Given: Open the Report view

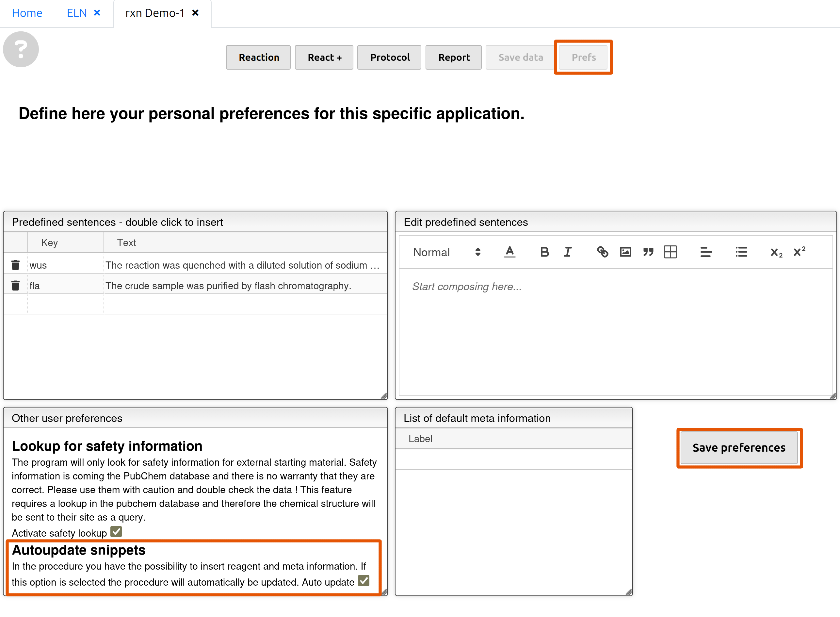Looking at the screenshot, I should (x=453, y=58).
